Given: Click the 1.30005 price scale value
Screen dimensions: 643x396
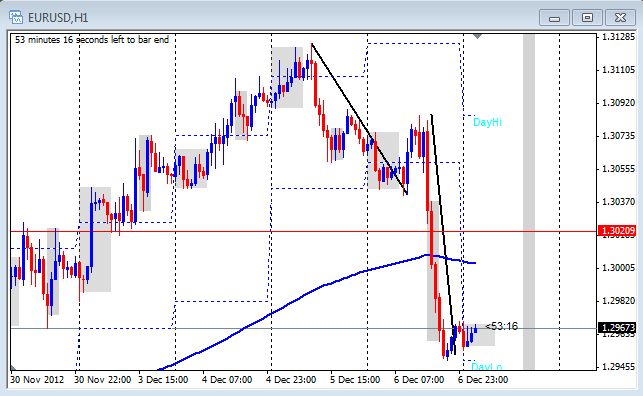Looking at the screenshot, I should (618, 268).
